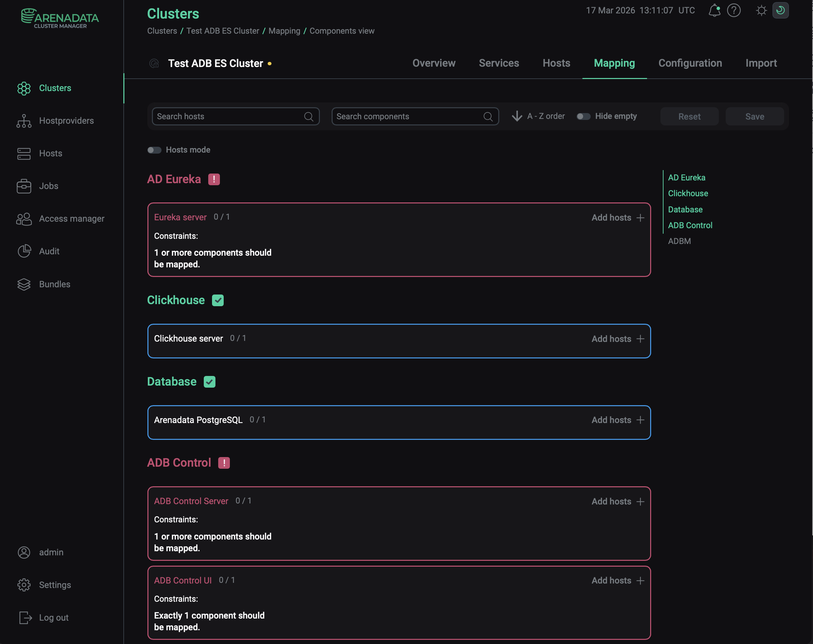The image size is (813, 644).
Task: Open Access manager from the sidebar
Action: coord(71,219)
